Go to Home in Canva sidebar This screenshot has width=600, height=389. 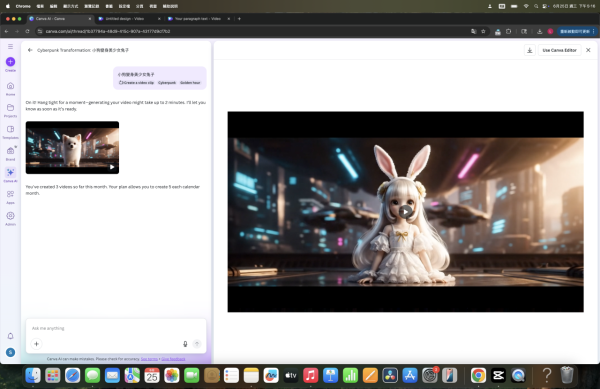pos(10,89)
